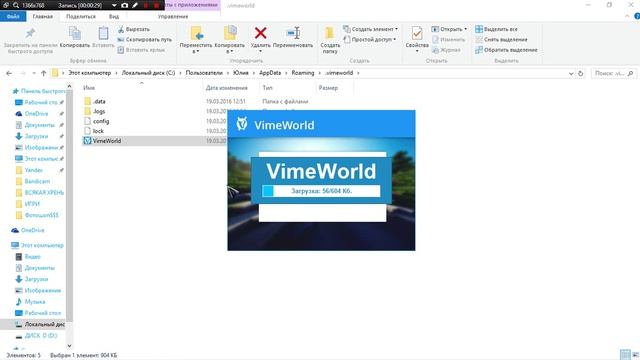Switch to the Главная tab

(43, 17)
